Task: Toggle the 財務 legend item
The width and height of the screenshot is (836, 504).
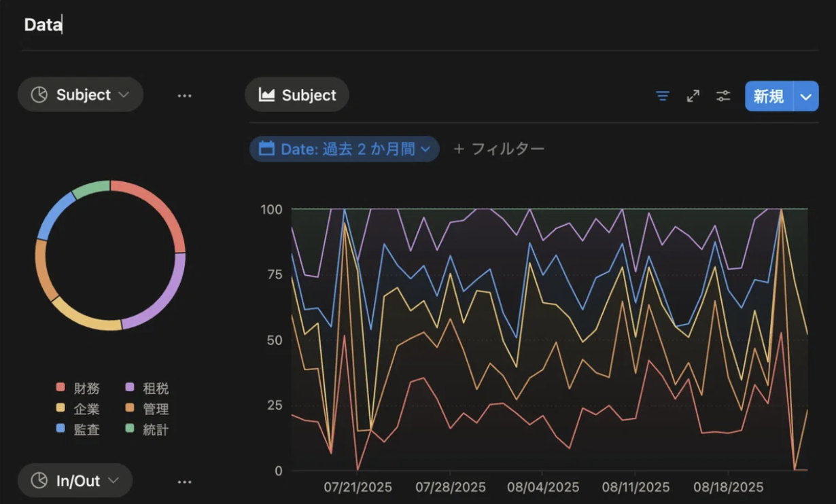Action: point(78,388)
